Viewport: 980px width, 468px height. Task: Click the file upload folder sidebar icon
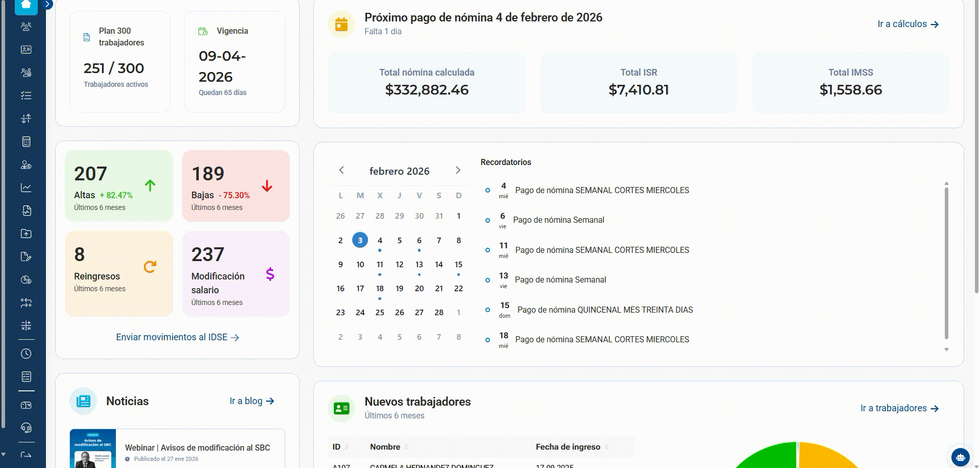click(26, 233)
